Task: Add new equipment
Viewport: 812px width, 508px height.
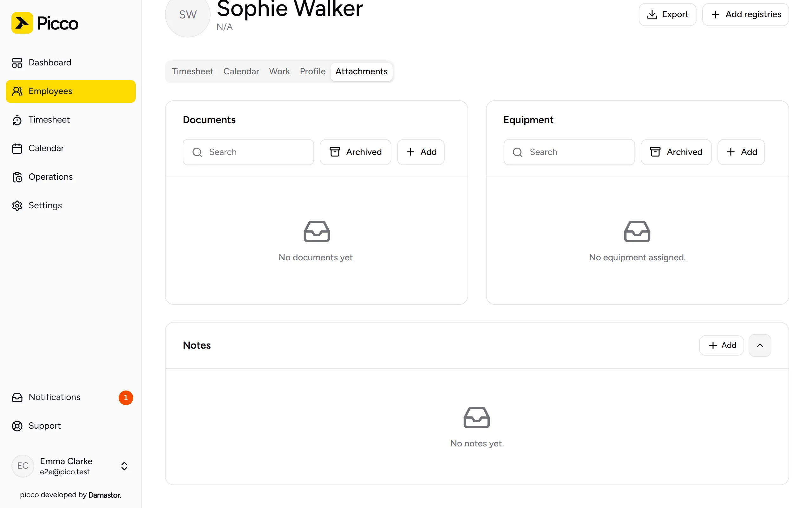Action: coord(741,152)
